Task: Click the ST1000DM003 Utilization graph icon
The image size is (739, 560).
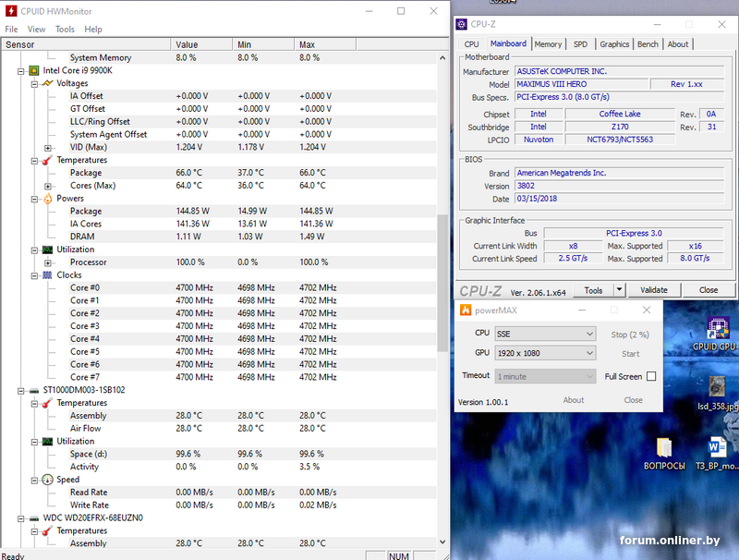Action: click(x=48, y=441)
